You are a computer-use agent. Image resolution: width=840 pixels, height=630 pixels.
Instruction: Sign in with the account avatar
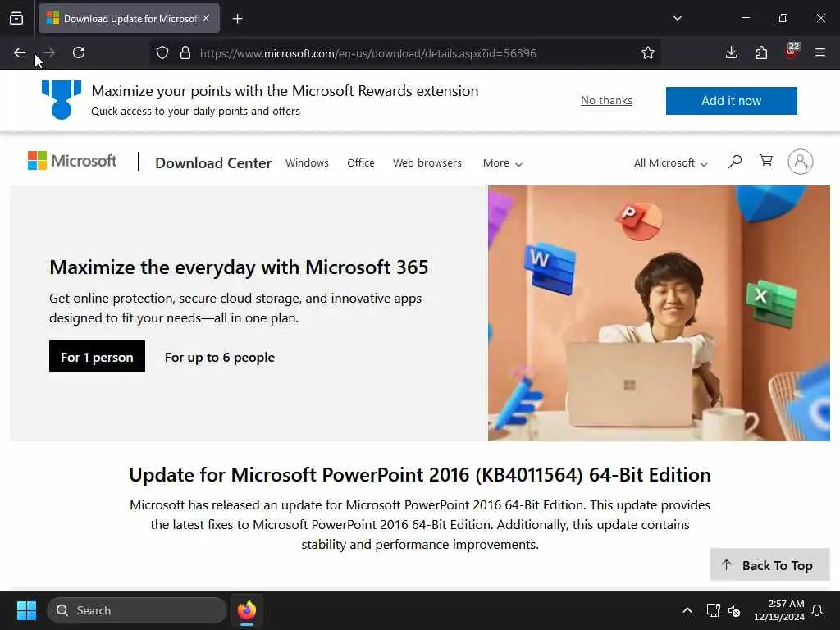pos(801,162)
